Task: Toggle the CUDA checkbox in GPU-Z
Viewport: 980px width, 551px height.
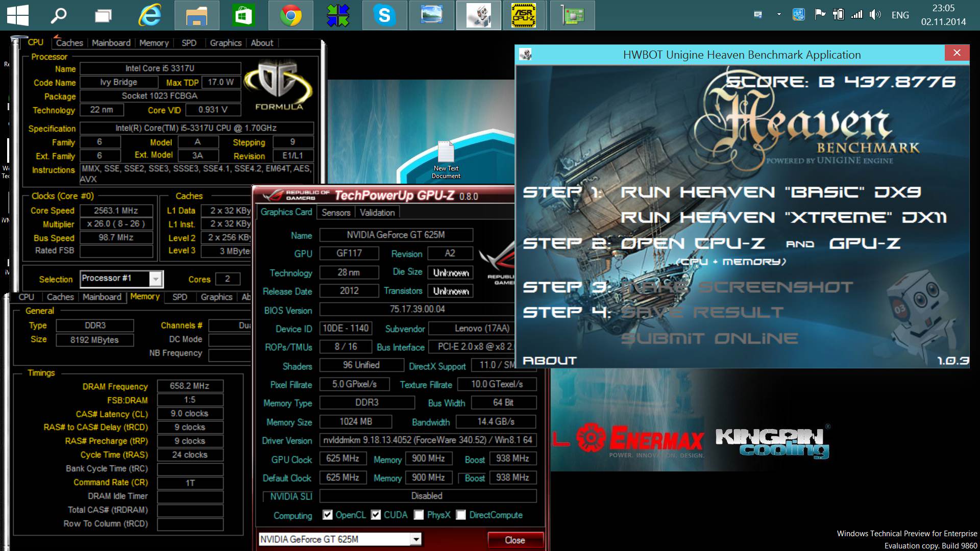Action: point(376,515)
